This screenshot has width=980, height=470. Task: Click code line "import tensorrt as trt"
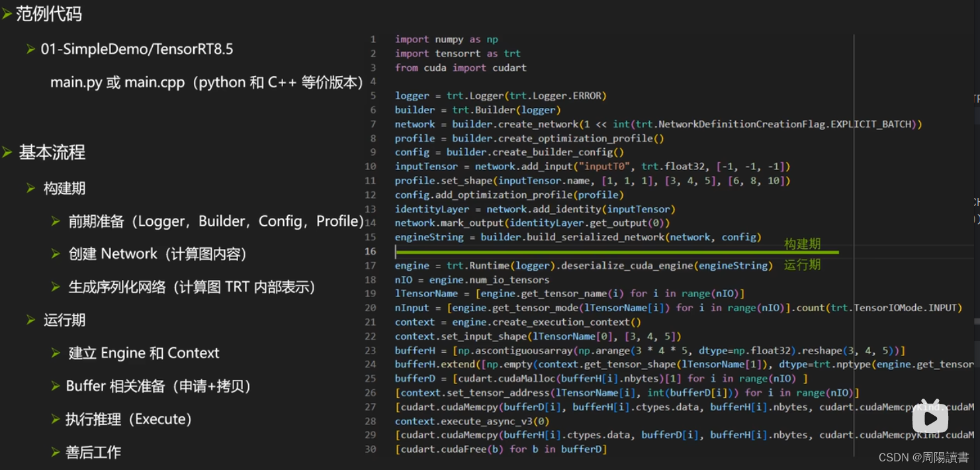coord(458,53)
